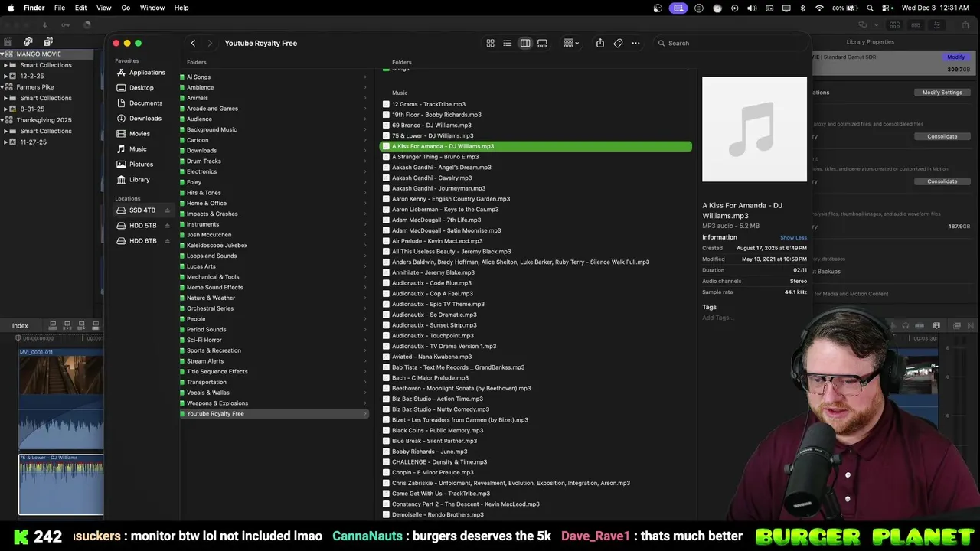Open the Go menu
Screen dimensions: 980x551
126,8
